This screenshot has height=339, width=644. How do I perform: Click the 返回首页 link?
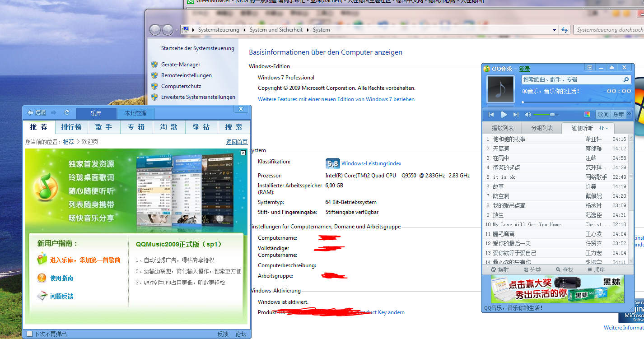[x=237, y=142]
